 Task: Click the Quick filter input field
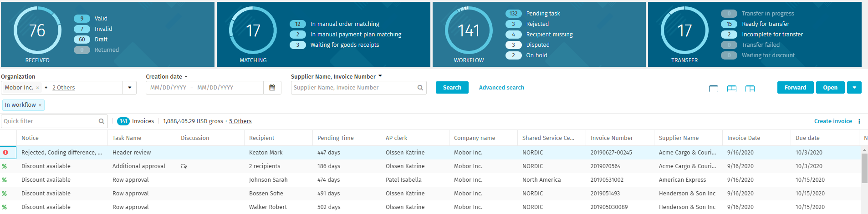(x=54, y=121)
